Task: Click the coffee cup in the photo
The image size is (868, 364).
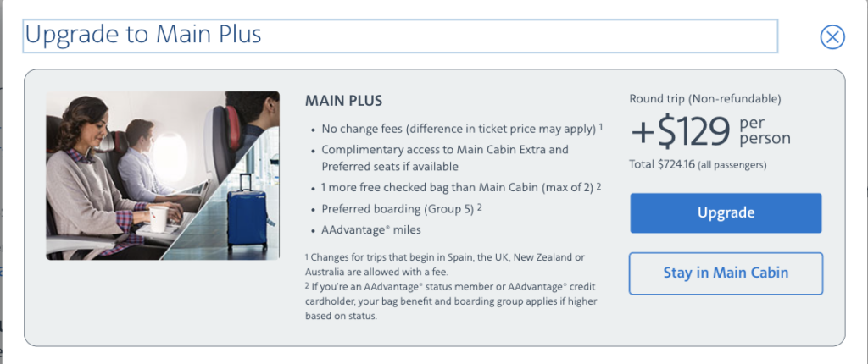Action: 158,219
